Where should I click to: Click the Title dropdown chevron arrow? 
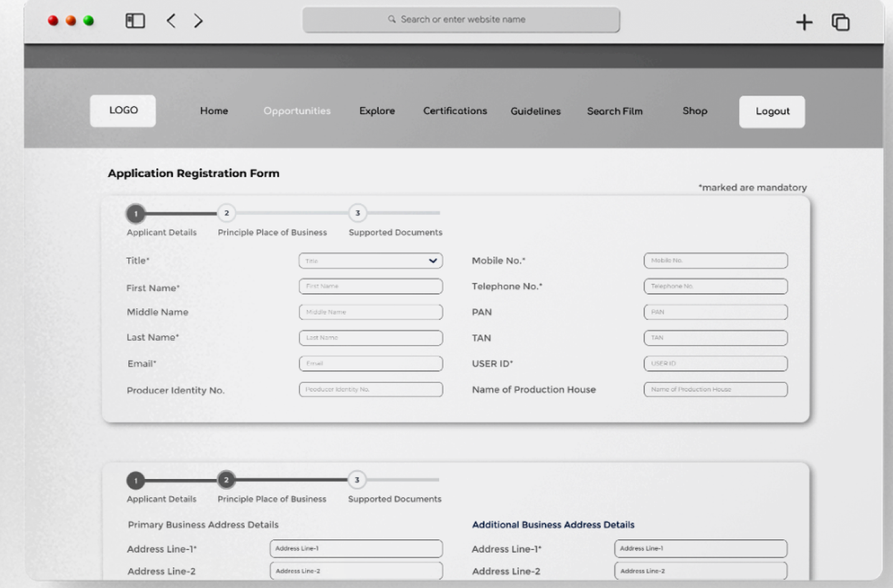pos(433,261)
